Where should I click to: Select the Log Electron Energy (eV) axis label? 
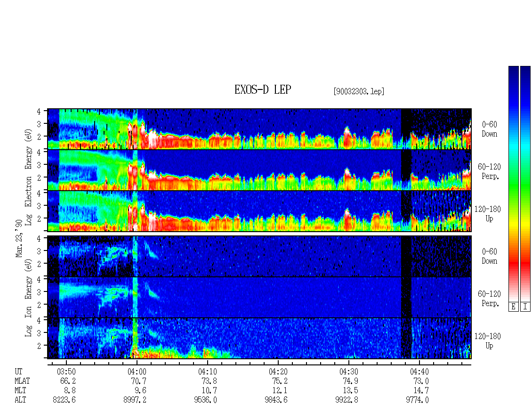(29, 177)
